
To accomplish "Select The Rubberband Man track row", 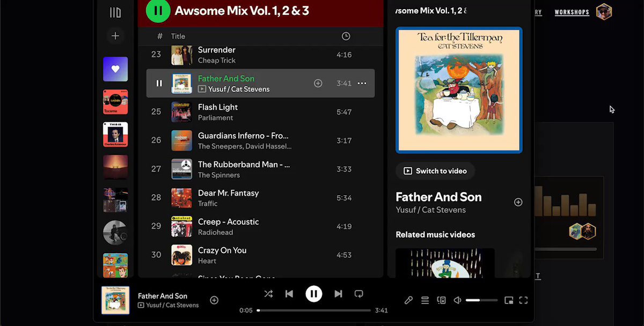I will coord(260,169).
